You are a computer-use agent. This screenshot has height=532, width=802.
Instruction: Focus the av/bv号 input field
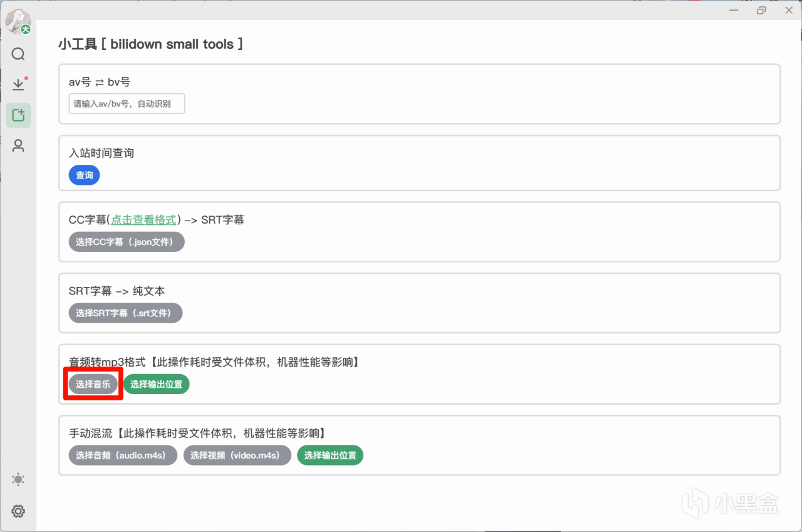coord(127,104)
